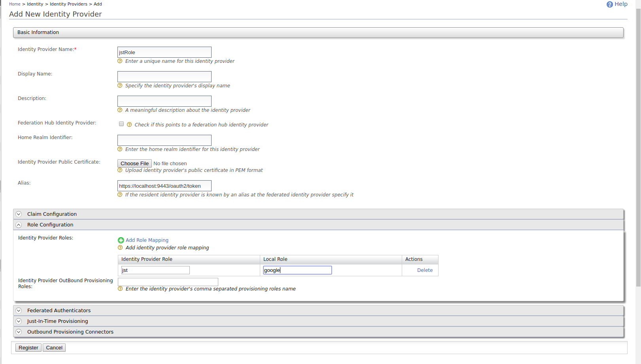Click the page vertical scrollbar
641x364 pixels.
point(638,147)
